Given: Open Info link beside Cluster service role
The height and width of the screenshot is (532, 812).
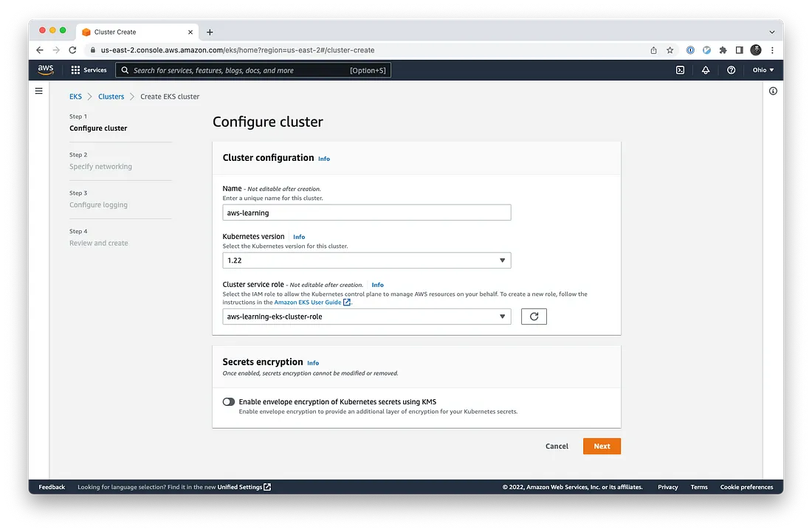Looking at the screenshot, I should [x=377, y=285].
